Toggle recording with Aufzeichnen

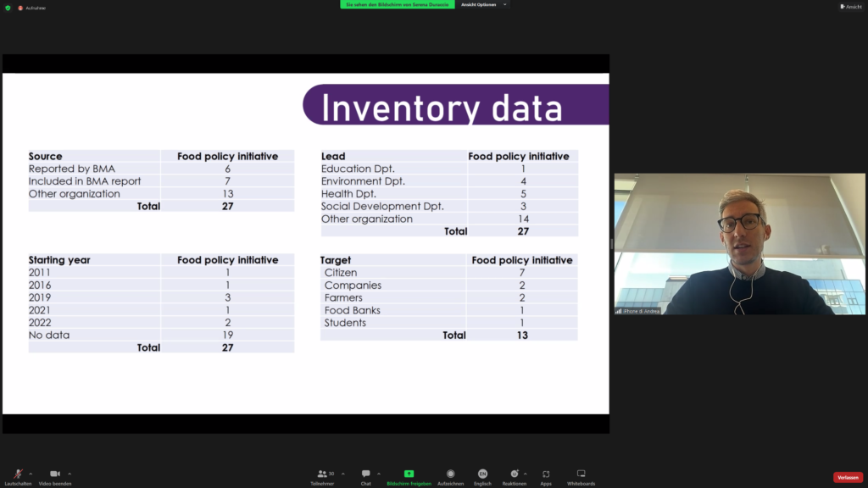(x=450, y=476)
